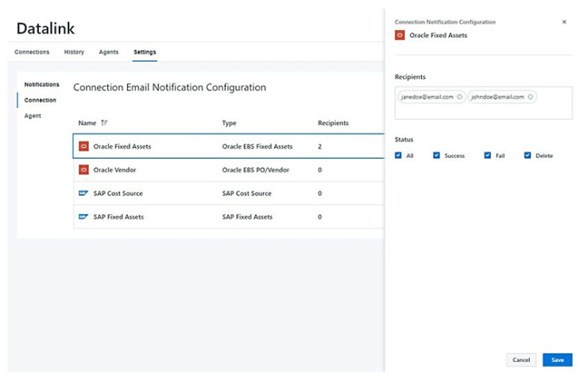Cancel the notification configuration changes
The image size is (588, 382).
(521, 360)
